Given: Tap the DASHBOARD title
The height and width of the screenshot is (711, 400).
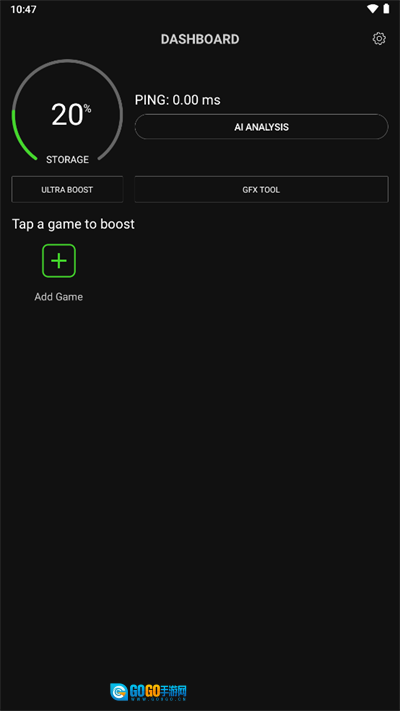Looking at the screenshot, I should click(200, 39).
